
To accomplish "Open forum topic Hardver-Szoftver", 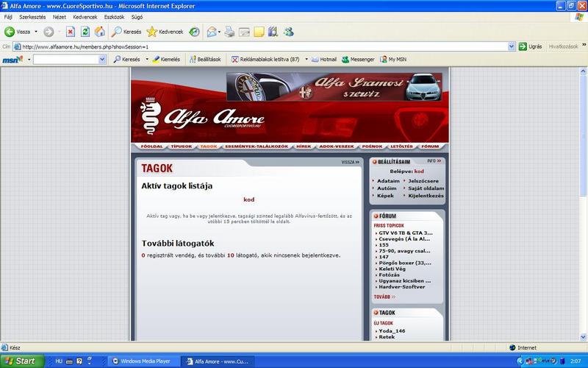I will [x=402, y=287].
